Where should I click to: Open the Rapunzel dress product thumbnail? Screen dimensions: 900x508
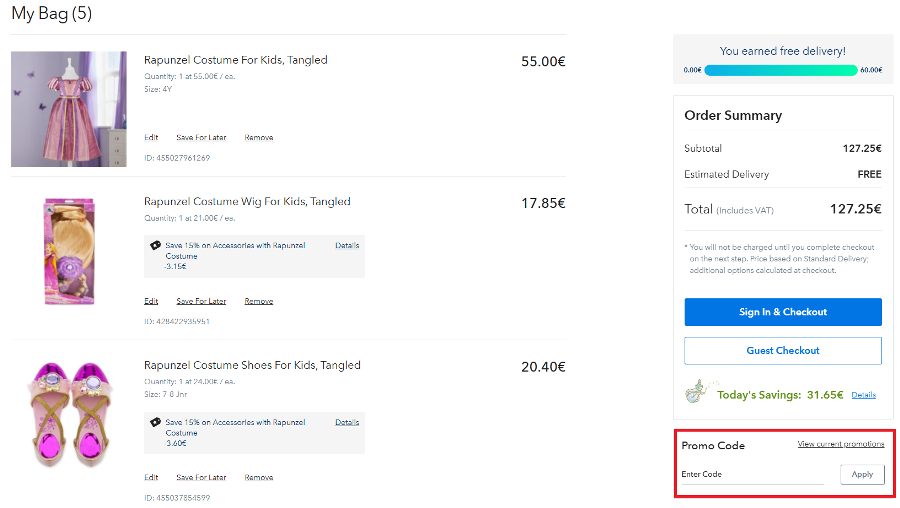point(69,109)
